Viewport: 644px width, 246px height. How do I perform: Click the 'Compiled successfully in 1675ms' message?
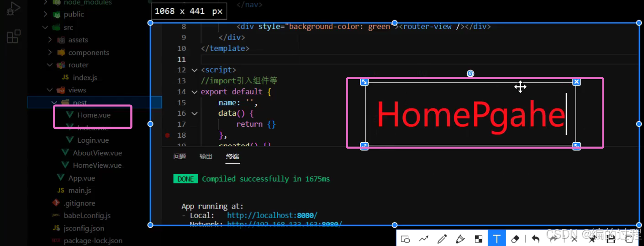pos(266,179)
